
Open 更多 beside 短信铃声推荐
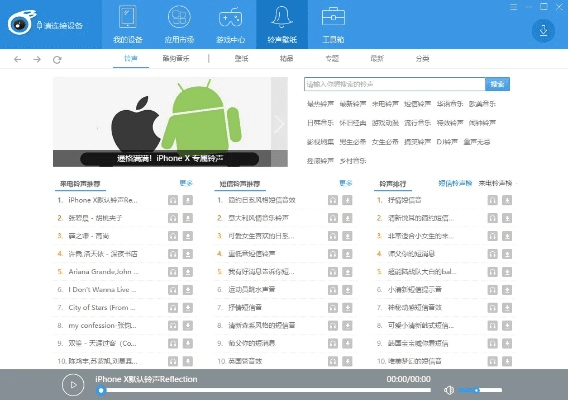pos(346,183)
